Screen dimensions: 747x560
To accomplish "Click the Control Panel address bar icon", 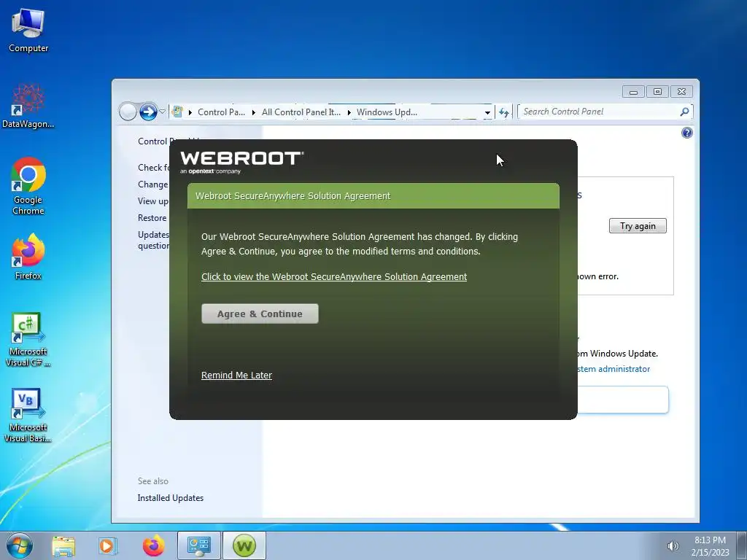I will click(x=177, y=112).
